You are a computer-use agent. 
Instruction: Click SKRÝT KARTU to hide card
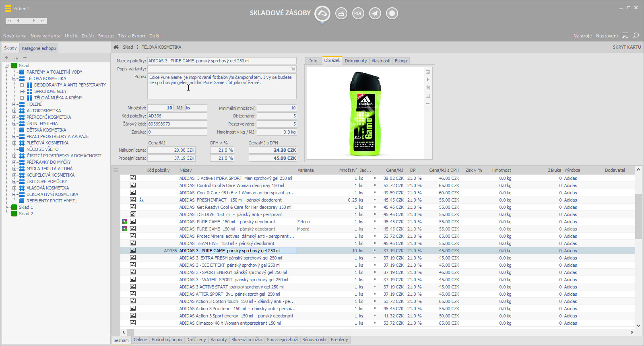point(627,47)
